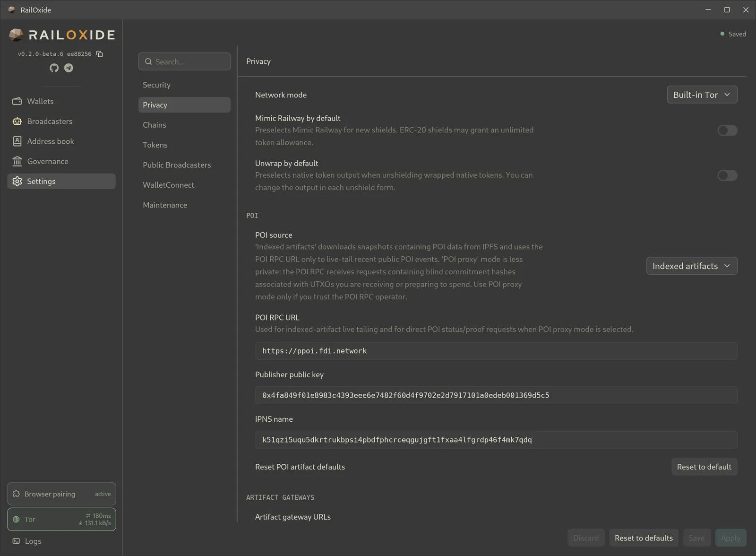Focus the settings Search field

pos(184,61)
